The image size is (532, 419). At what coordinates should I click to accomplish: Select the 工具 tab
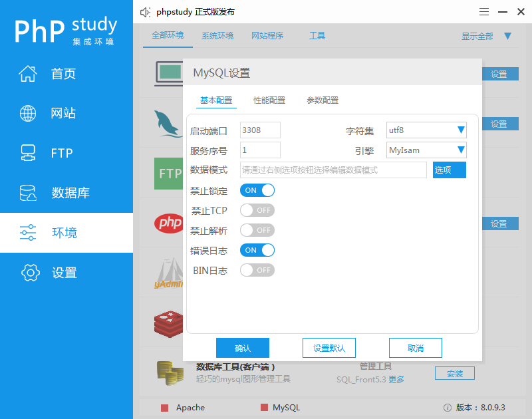317,36
